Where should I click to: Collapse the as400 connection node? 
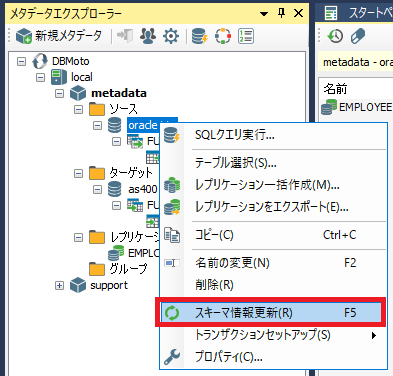tap(97, 189)
